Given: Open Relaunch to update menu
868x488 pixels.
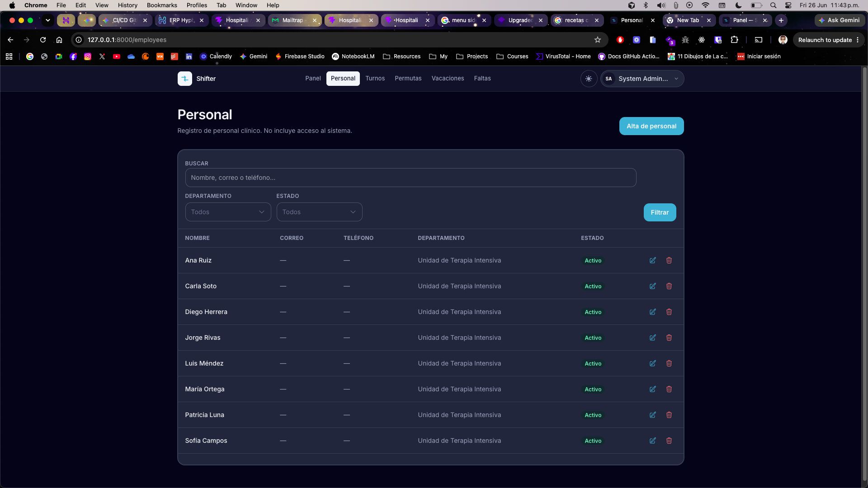Looking at the screenshot, I should pos(829,40).
